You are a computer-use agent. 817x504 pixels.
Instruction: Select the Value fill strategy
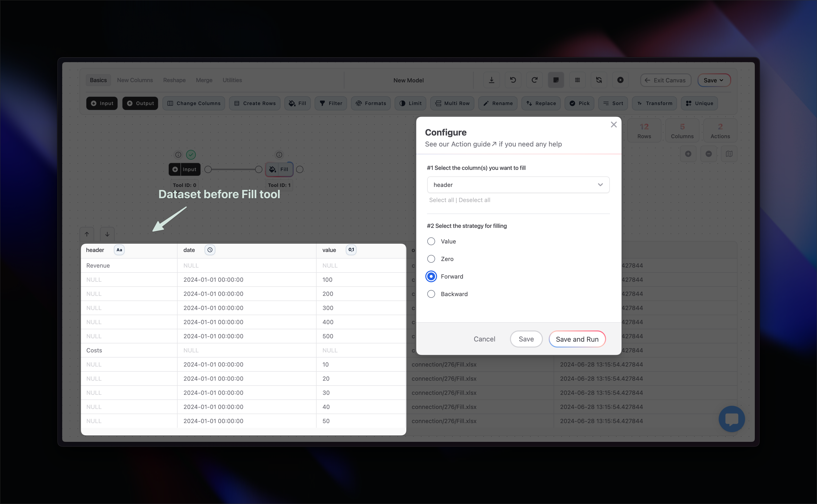431,241
